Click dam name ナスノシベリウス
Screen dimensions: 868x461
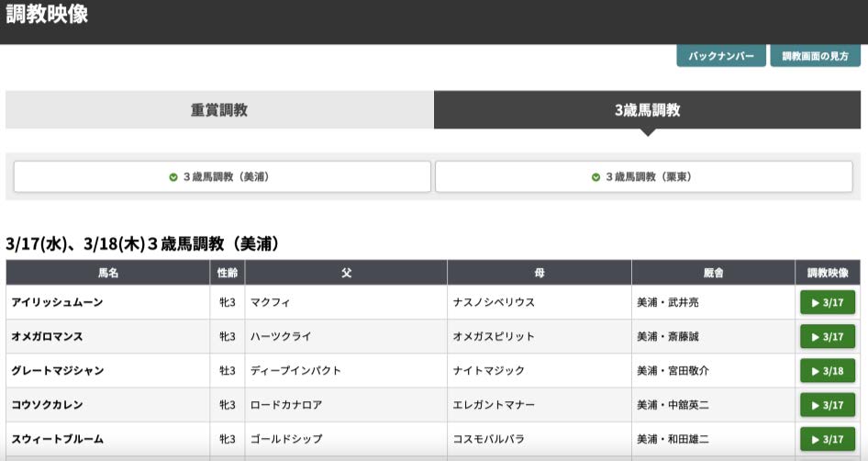(494, 302)
